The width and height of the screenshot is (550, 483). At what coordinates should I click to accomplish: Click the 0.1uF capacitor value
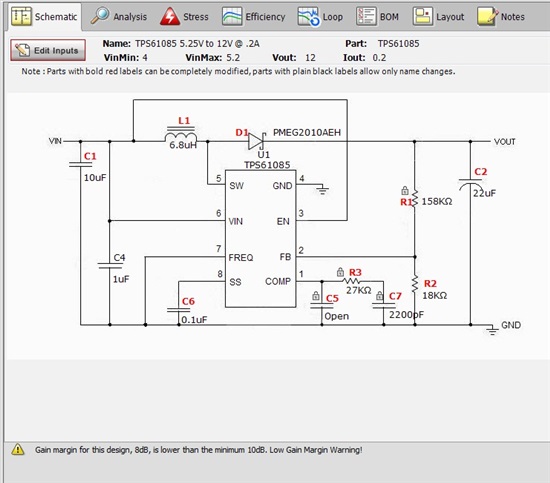pos(194,320)
